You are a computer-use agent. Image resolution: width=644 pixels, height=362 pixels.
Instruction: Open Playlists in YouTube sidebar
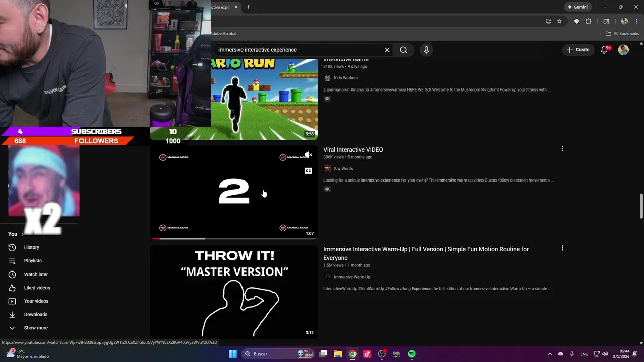[33, 261]
